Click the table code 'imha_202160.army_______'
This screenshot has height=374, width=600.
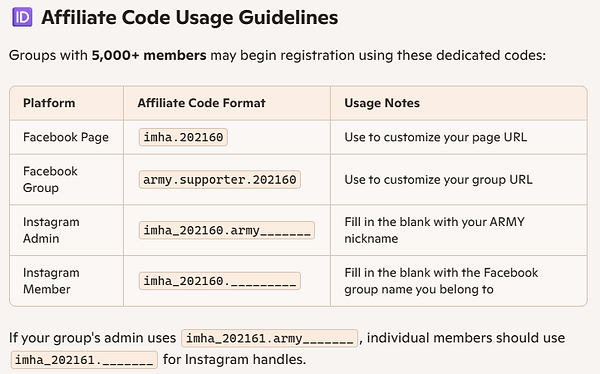click(x=227, y=230)
